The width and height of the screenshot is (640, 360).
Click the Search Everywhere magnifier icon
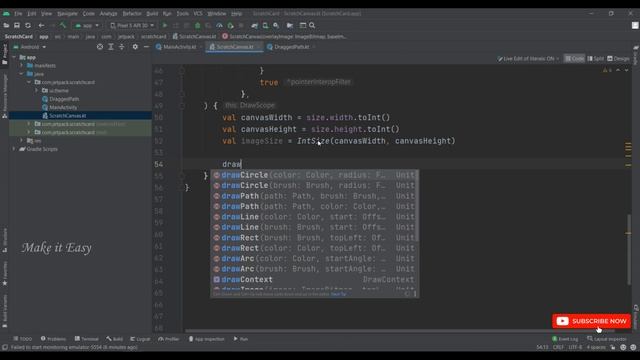[x=312, y=25]
